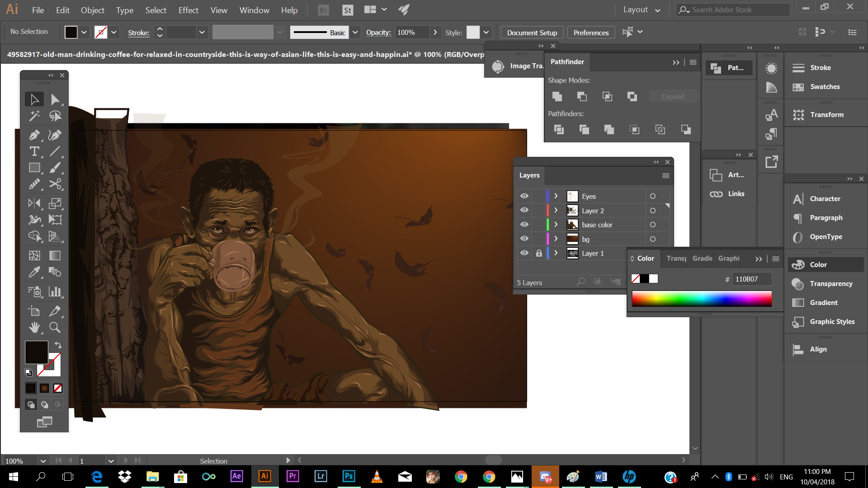Select the Reflect tool

click(34, 203)
